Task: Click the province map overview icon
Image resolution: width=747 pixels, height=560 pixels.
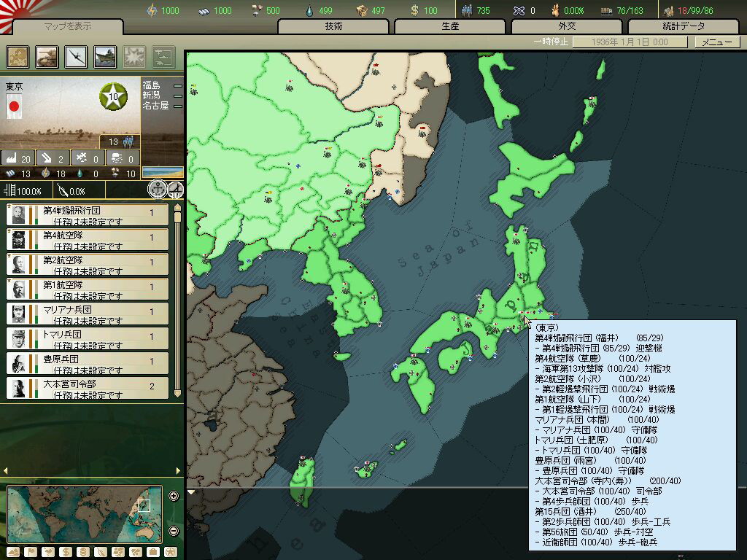Action: (18, 57)
